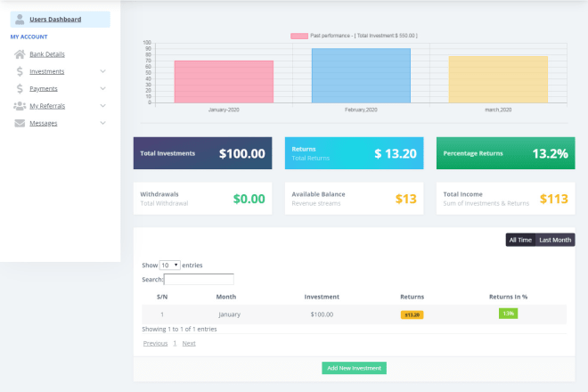
Task: Click the orange $13.20 returns badge
Action: tap(412, 314)
